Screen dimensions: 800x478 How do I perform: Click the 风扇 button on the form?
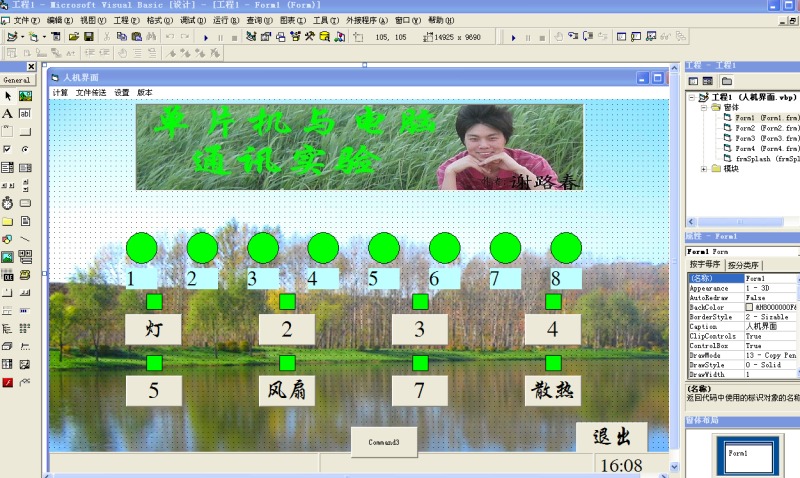pyautogui.click(x=287, y=390)
